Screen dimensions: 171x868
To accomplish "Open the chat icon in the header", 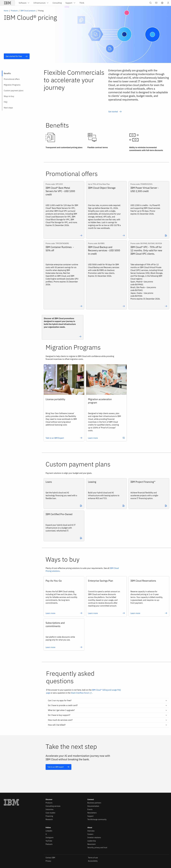I will tap(156, 3).
